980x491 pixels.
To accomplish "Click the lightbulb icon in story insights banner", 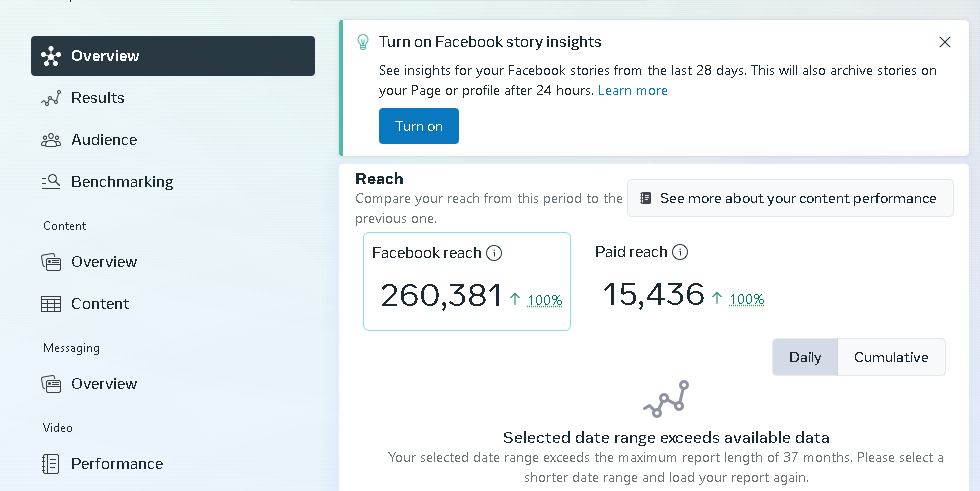I will point(362,42).
